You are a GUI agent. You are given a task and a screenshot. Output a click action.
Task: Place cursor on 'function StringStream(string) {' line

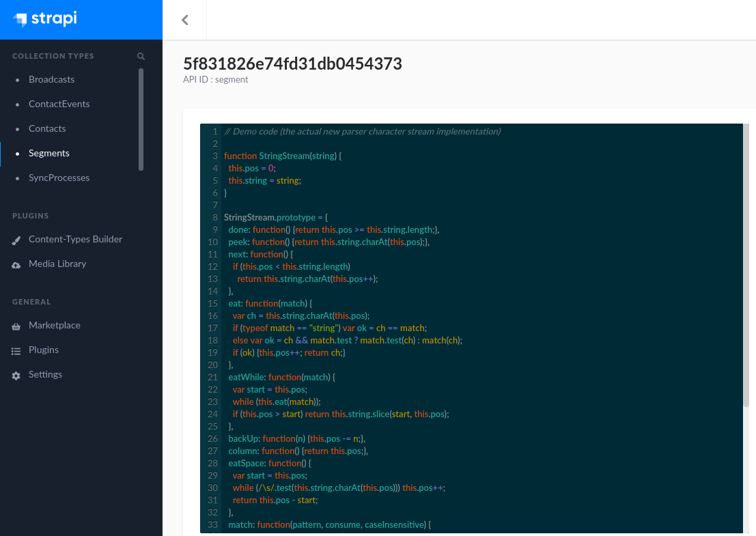click(x=283, y=156)
